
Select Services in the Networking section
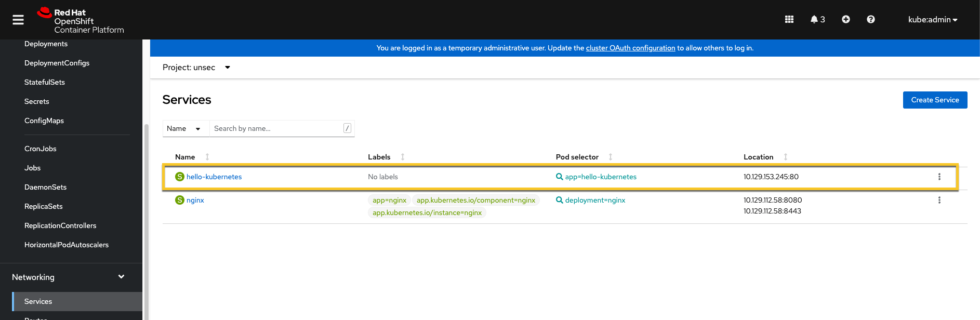(77, 301)
